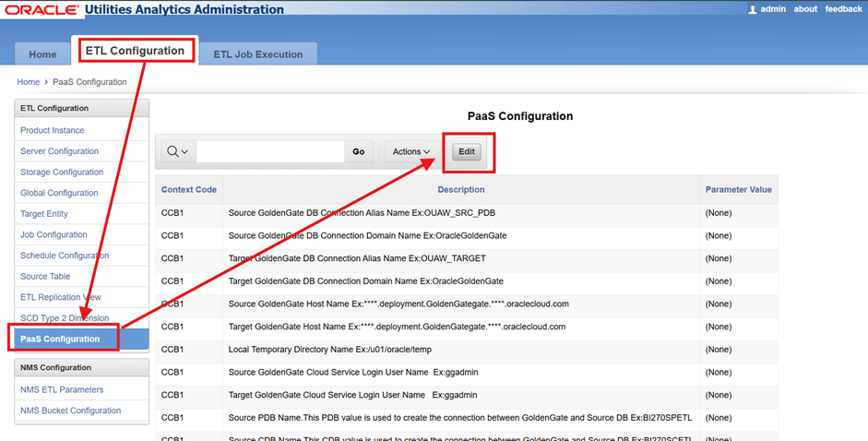The height and width of the screenshot is (441, 868).
Task: Click the Oracle logo
Action: click(42, 10)
